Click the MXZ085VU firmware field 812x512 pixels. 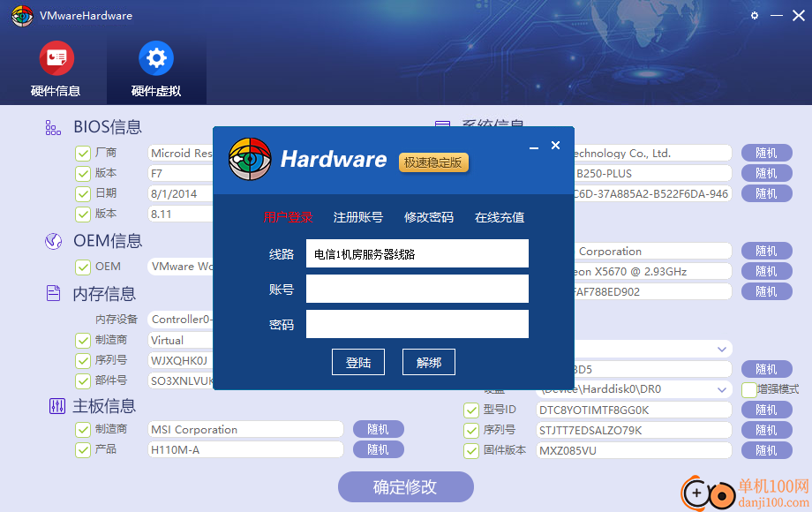(634, 450)
